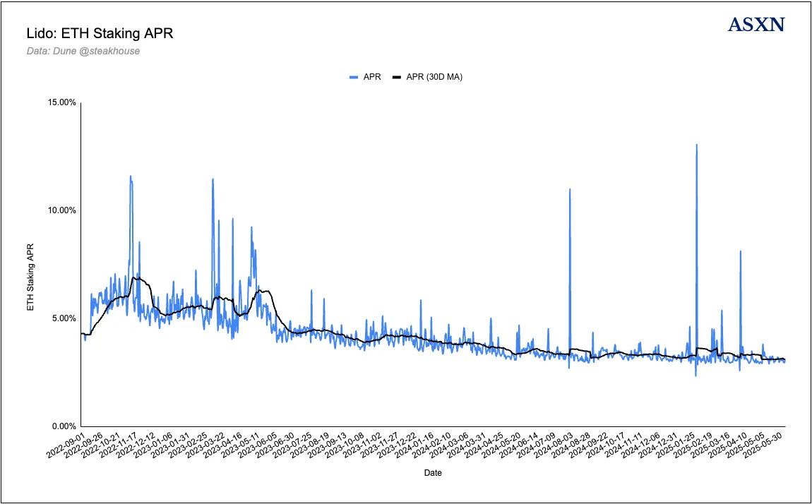The image size is (812, 504).
Task: Click the 11% APR spike peak near 2024-08-03
Action: point(570,189)
